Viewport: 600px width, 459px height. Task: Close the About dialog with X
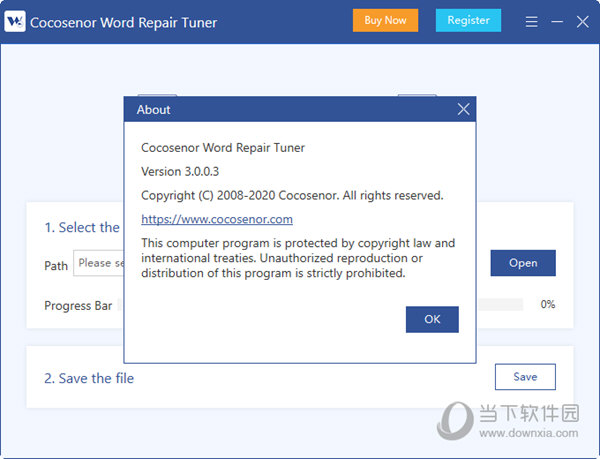463,109
